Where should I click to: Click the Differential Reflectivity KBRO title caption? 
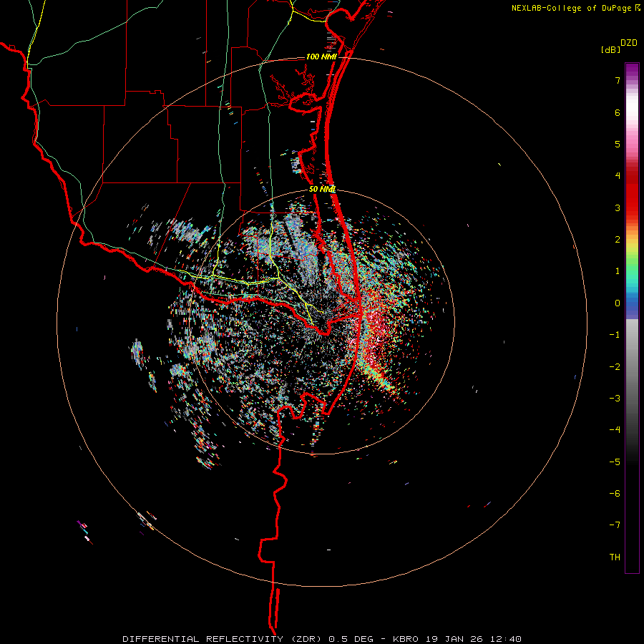(322, 639)
